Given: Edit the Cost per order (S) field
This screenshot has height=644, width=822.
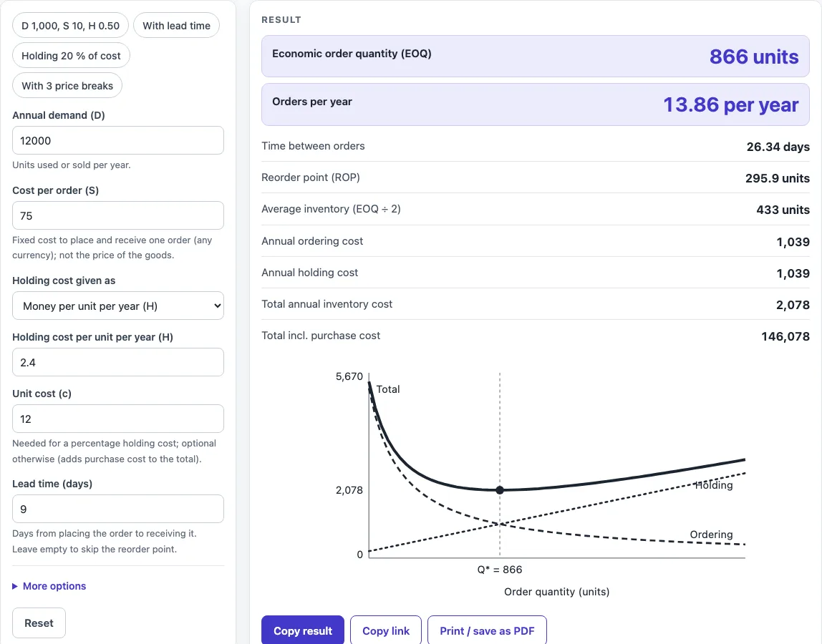Looking at the screenshot, I should (118, 215).
